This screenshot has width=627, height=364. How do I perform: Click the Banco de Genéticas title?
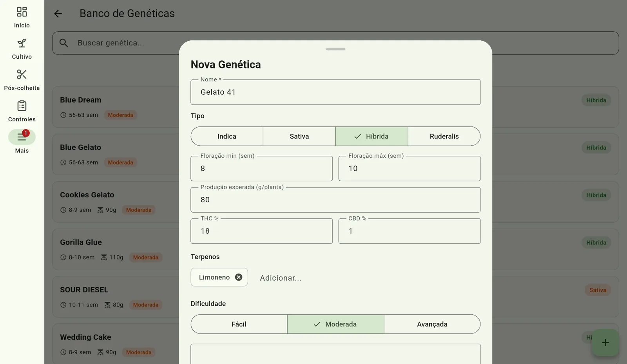point(127,13)
